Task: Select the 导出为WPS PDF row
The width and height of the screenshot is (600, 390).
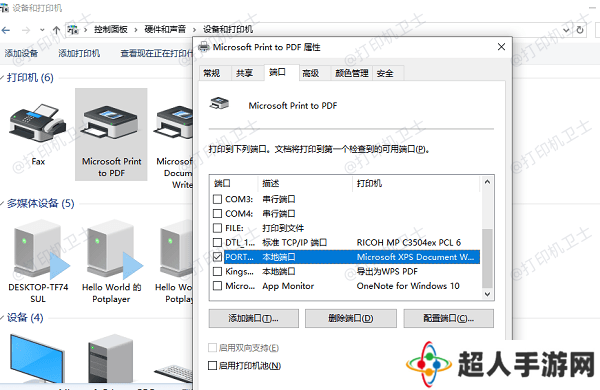Action: click(x=346, y=271)
